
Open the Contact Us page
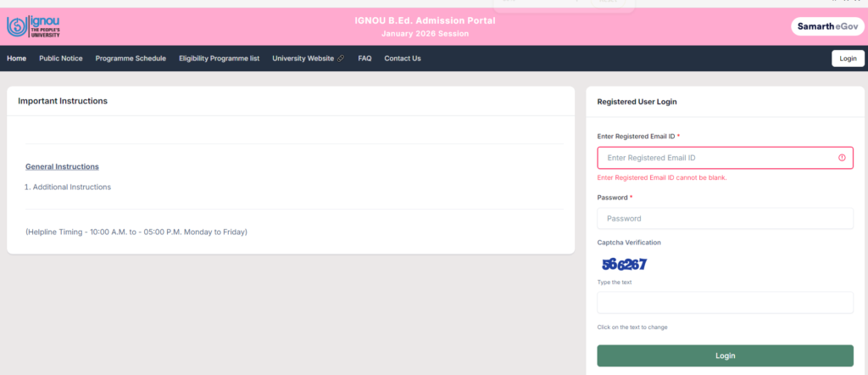(403, 59)
